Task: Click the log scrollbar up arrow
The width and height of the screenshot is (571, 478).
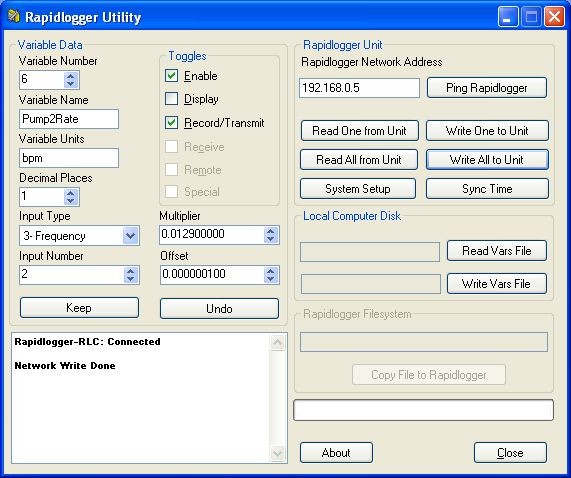Action: [x=277, y=343]
